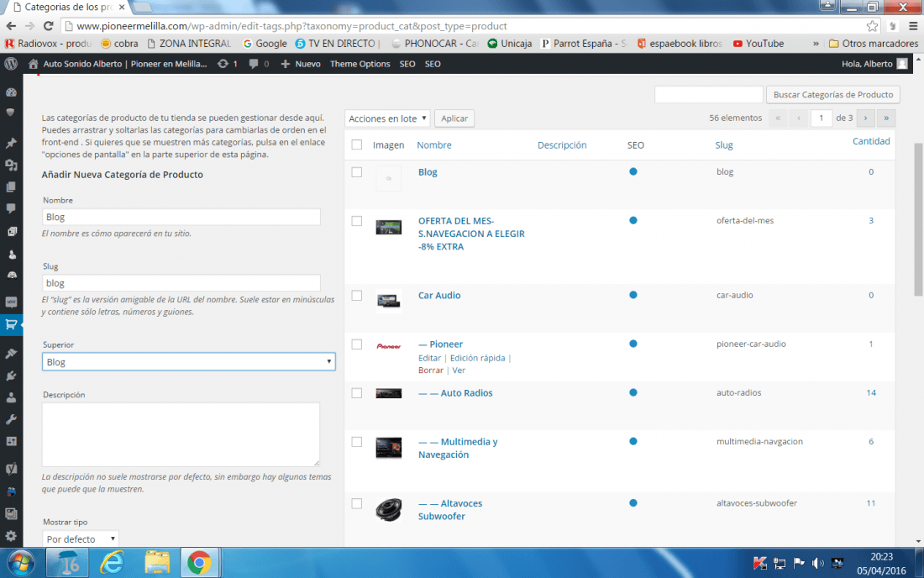
Task: Click the browser back arrow
Action: click(11, 26)
